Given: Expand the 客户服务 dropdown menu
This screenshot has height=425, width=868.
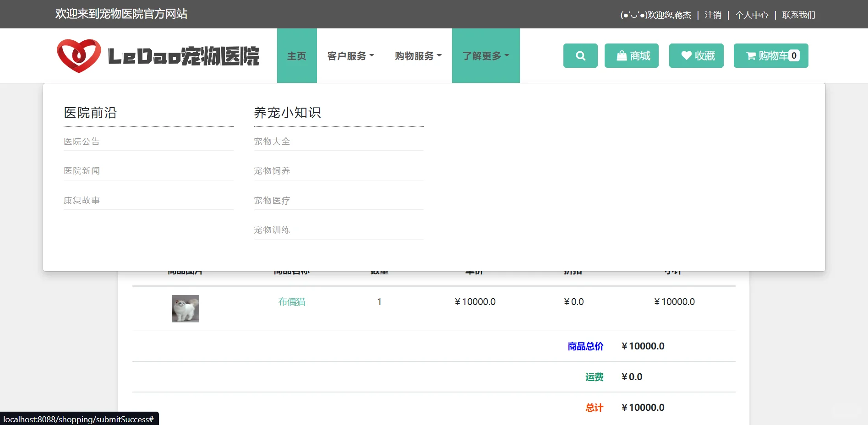Looking at the screenshot, I should (350, 55).
